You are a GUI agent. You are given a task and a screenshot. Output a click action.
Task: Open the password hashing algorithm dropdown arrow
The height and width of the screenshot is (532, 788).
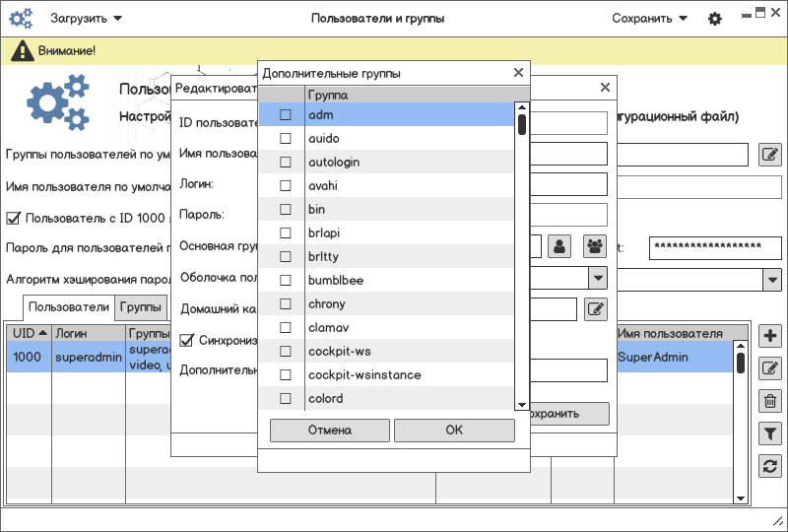click(x=771, y=279)
